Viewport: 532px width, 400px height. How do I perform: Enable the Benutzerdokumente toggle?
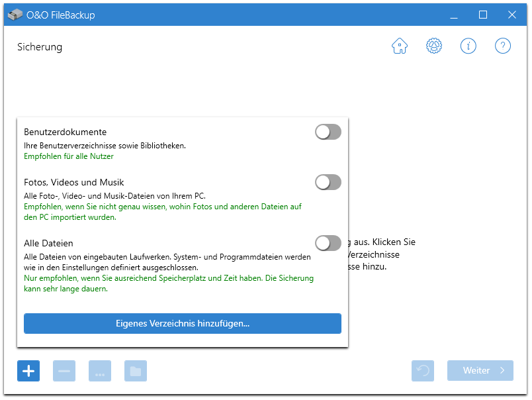pyautogui.click(x=328, y=132)
